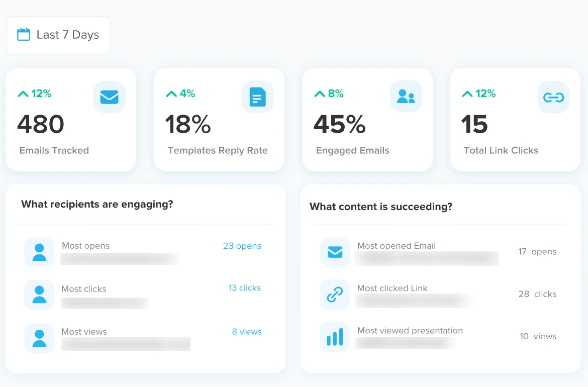Click the chain link icon on Total Link Clicks

[553, 97]
